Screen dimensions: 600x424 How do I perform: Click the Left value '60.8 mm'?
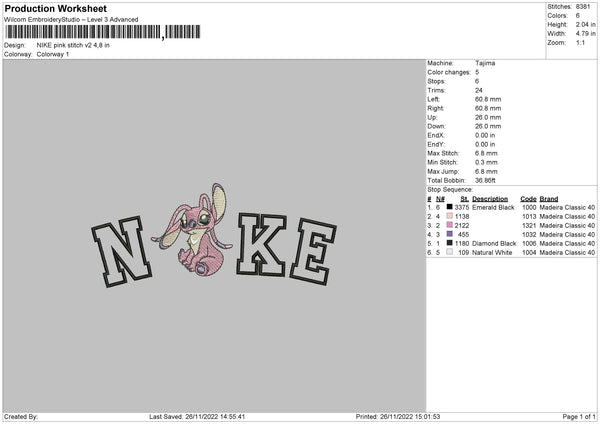click(488, 99)
